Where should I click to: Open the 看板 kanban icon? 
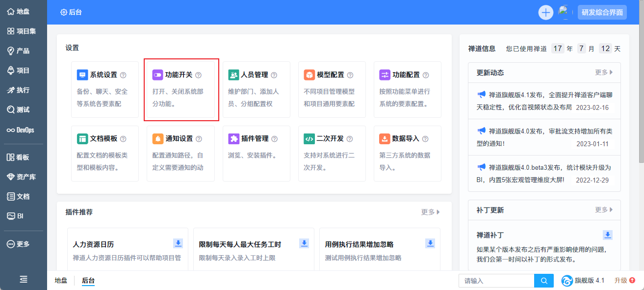click(x=10, y=158)
